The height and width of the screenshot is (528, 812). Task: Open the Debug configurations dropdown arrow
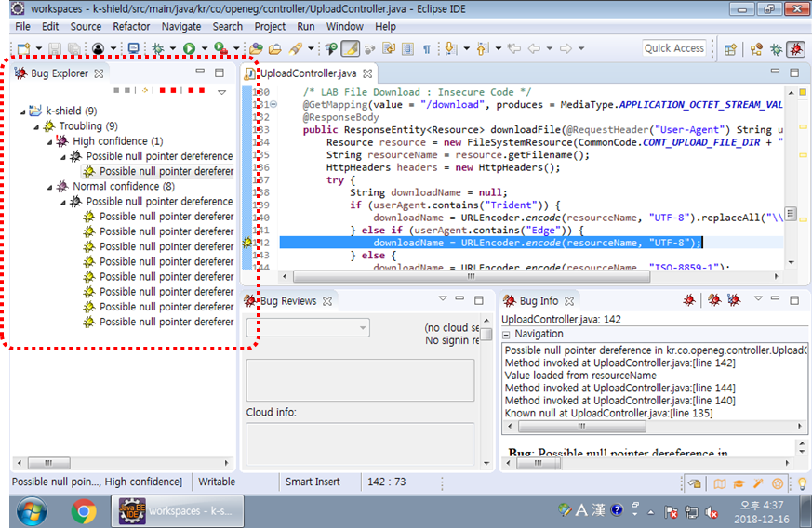pyautogui.click(x=173, y=49)
